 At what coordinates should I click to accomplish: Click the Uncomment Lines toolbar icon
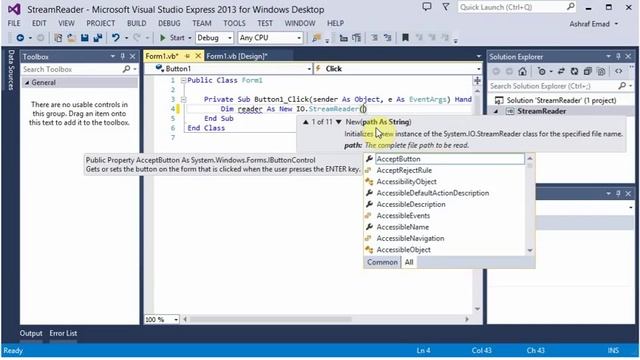(x=387, y=38)
